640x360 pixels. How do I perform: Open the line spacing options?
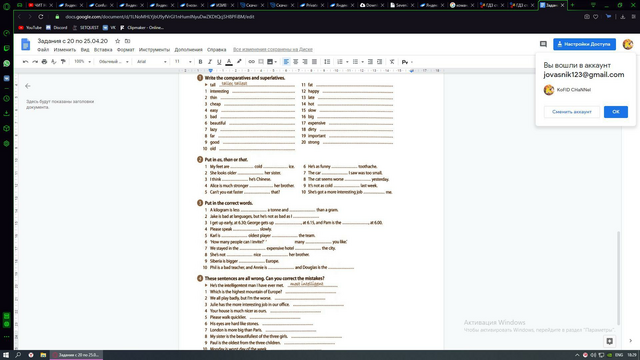pos(327,62)
